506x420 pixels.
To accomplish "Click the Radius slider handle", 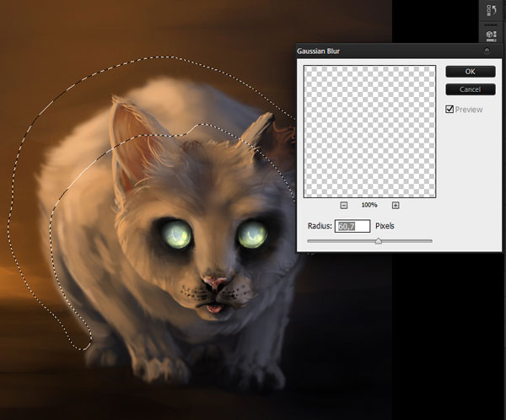I will 379,241.
